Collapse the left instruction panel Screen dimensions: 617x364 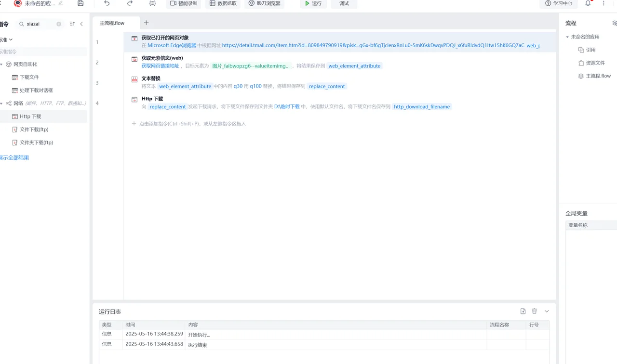tap(81, 24)
